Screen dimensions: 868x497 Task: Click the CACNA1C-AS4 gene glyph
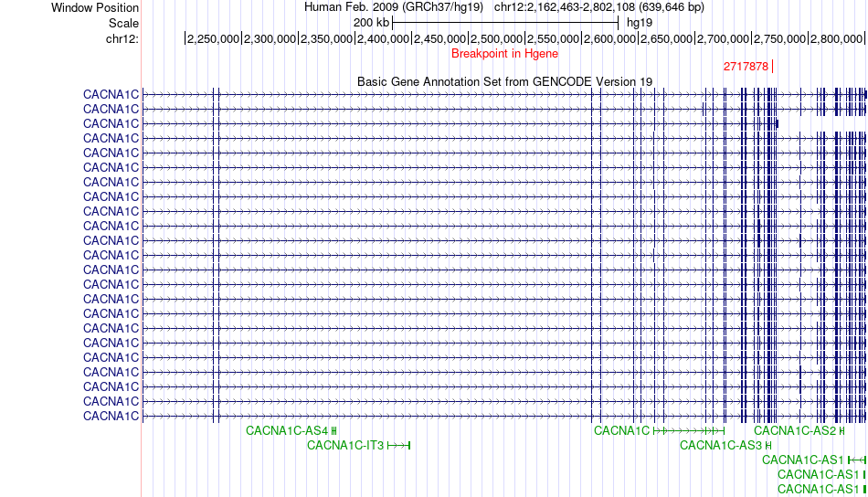click(333, 430)
